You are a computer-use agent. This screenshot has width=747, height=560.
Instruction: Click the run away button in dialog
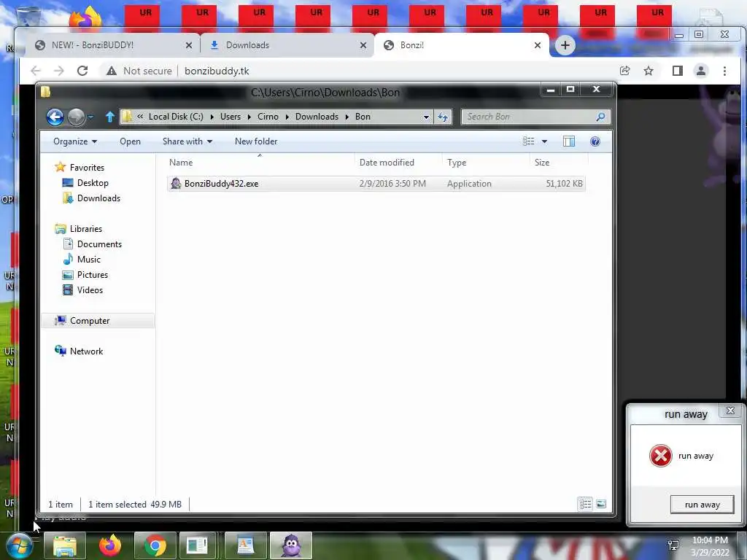(x=703, y=505)
